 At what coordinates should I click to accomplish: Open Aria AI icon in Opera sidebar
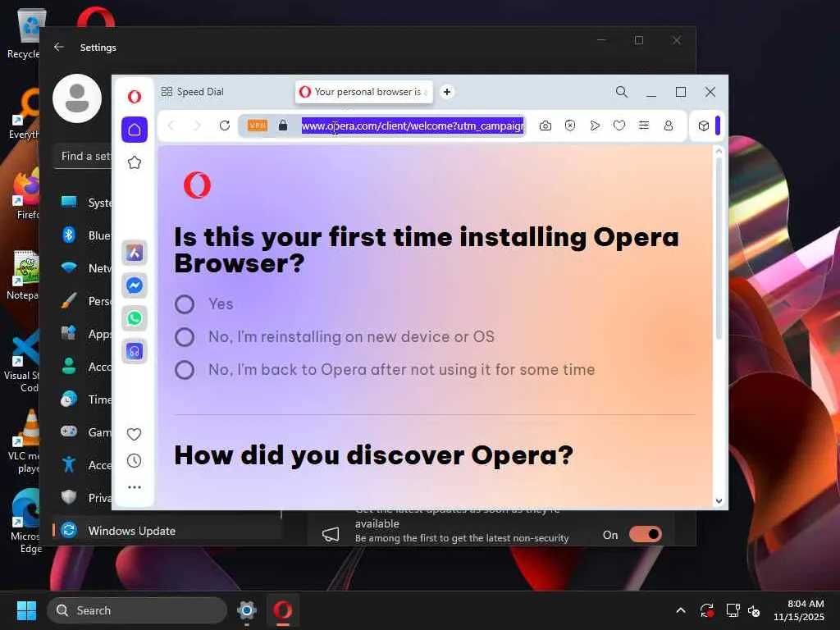(x=135, y=253)
